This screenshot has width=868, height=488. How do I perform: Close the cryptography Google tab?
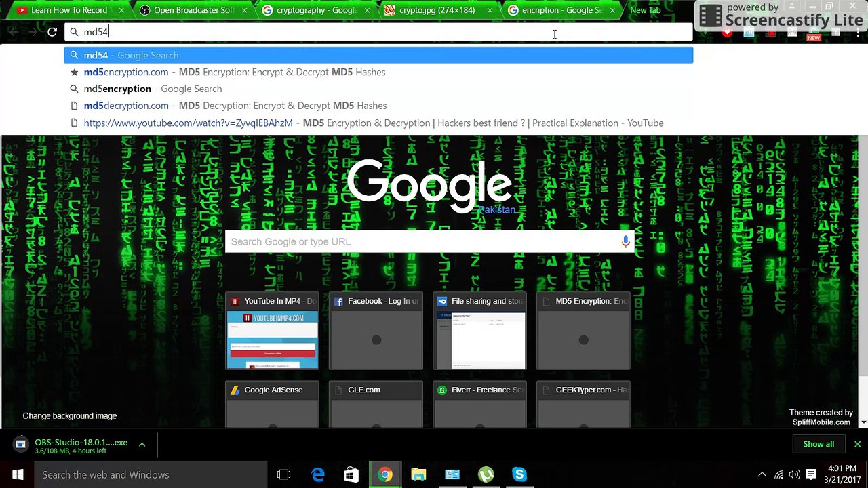point(367,10)
